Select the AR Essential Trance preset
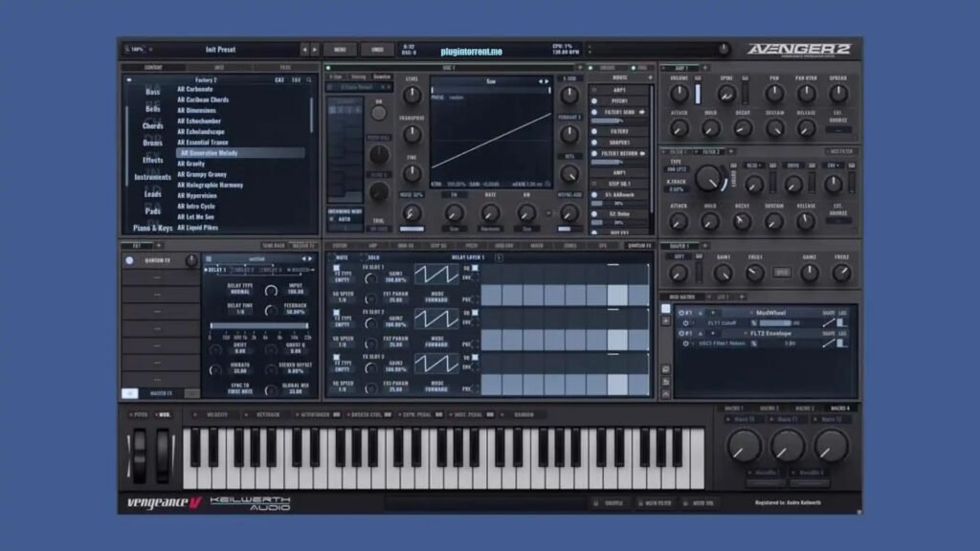 203,143
